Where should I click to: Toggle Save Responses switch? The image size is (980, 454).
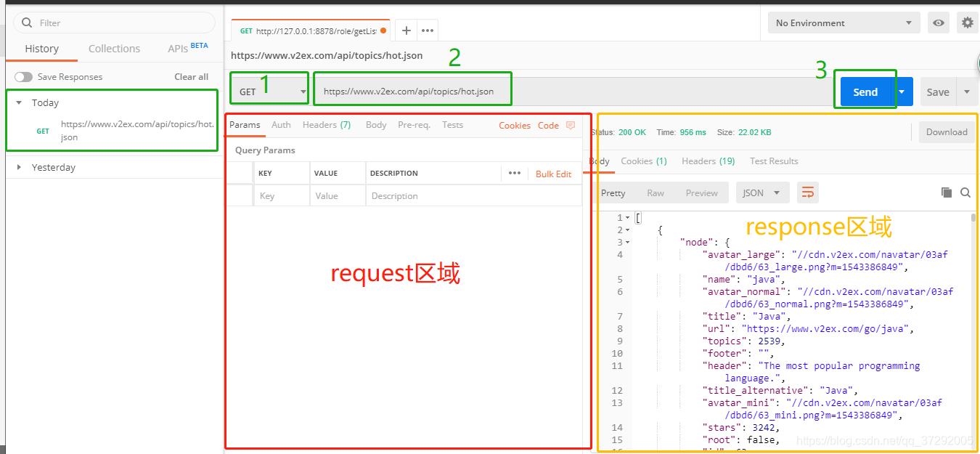click(x=23, y=77)
